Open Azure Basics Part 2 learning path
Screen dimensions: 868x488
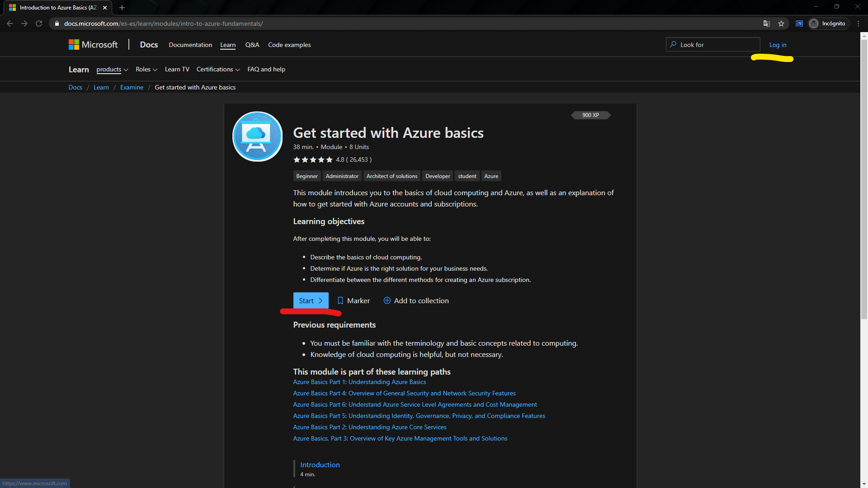370,427
